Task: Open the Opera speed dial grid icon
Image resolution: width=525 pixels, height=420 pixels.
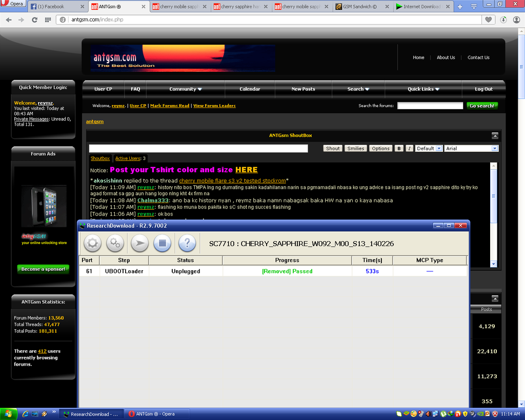Action: [48, 20]
